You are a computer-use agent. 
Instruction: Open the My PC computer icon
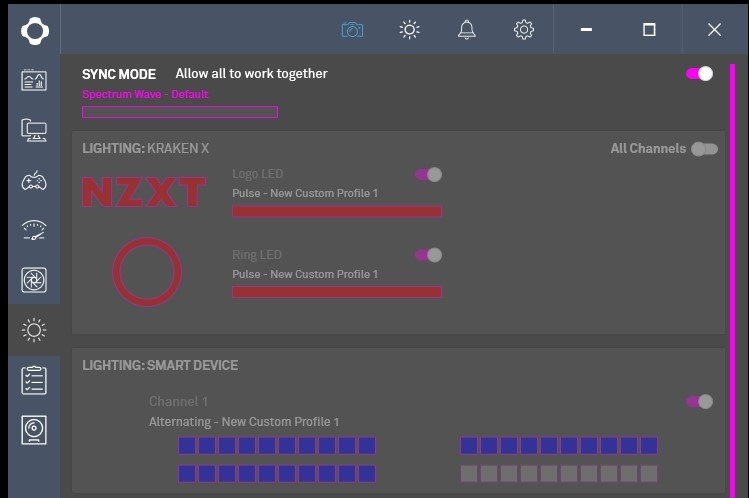click(34, 130)
